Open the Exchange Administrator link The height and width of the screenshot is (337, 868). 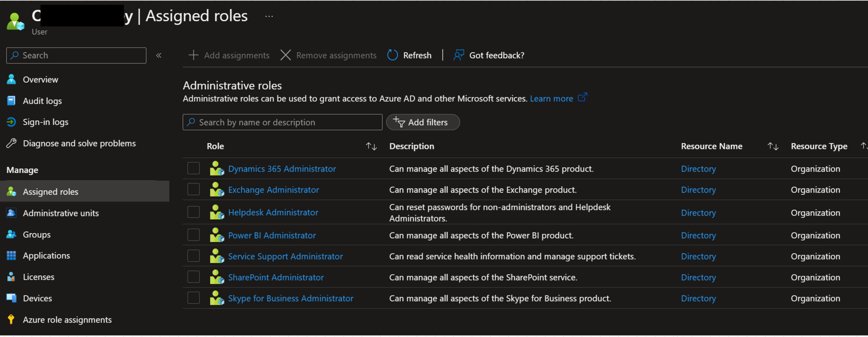(274, 190)
